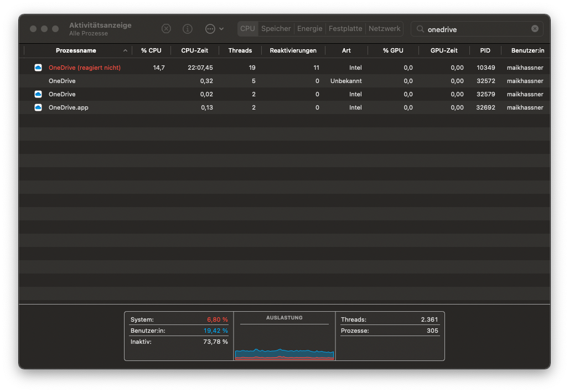Screen dimensions: 569x392
Task: Click the magnifying glass search icon
Action: [421, 29]
